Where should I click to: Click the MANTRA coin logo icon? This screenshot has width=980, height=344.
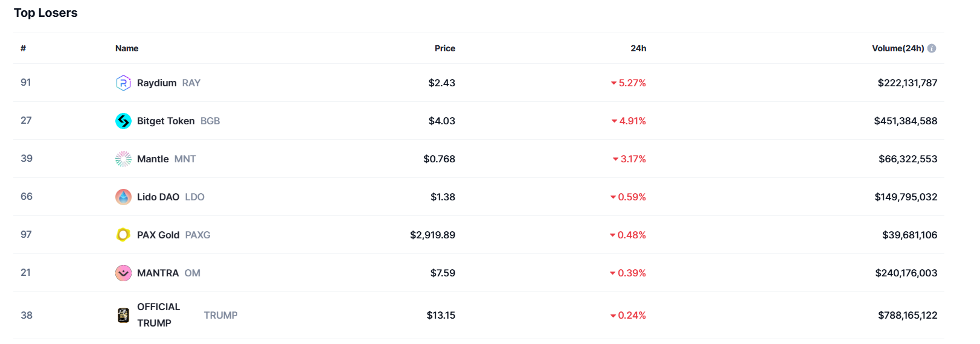pyautogui.click(x=123, y=273)
